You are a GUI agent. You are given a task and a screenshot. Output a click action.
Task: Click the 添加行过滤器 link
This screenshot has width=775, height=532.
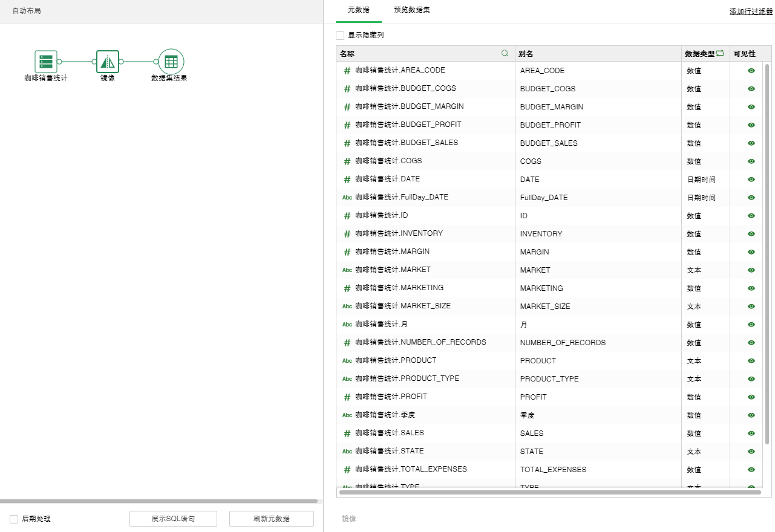click(751, 11)
